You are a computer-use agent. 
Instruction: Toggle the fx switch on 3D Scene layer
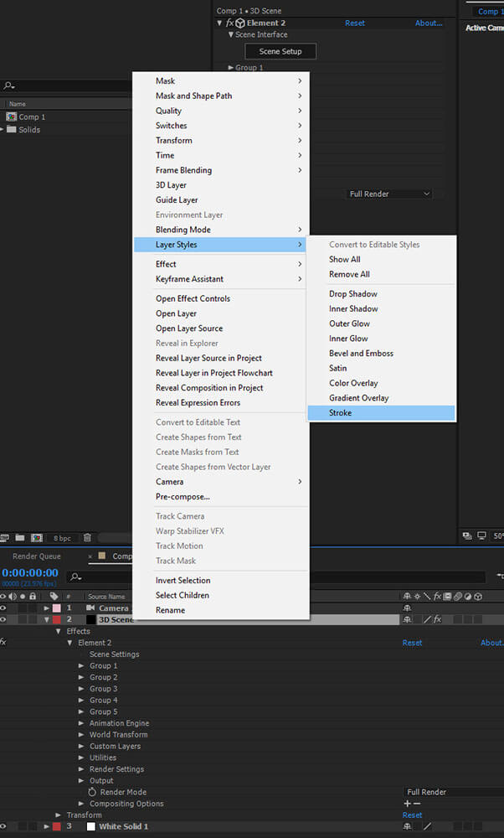tap(437, 619)
